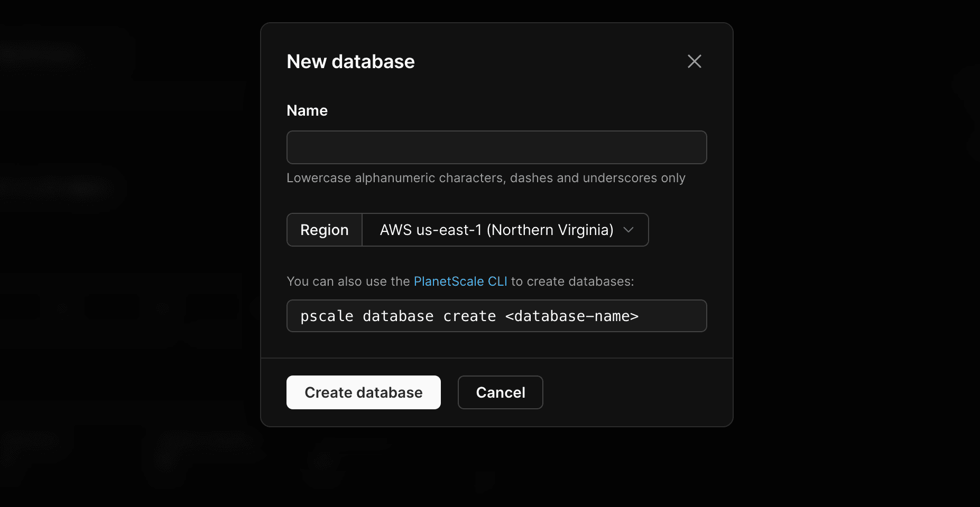This screenshot has width=980, height=507.
Task: Click the CLI command snippet box
Action: (496, 315)
